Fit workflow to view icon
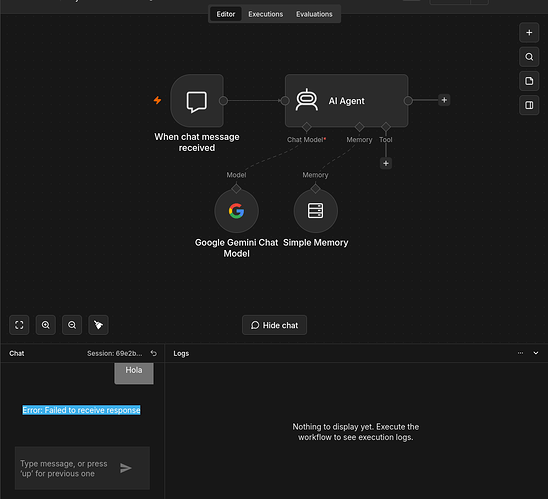Screen dimensions: 548x499 [x=19, y=325]
